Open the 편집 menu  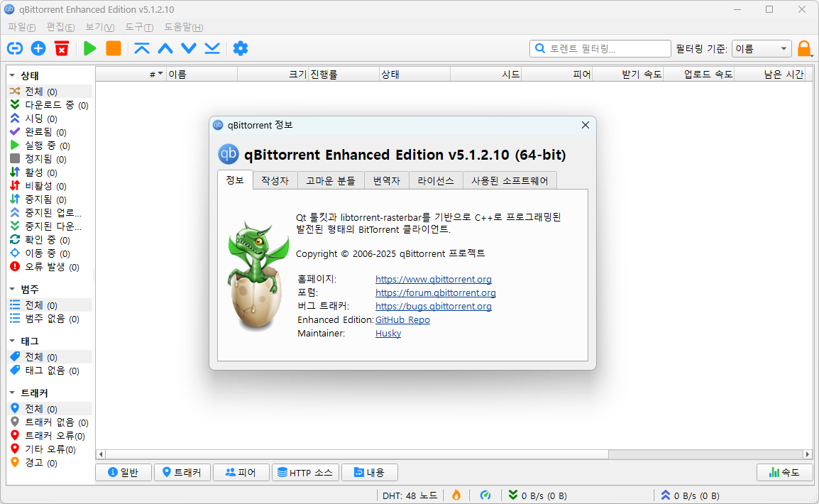point(60,27)
